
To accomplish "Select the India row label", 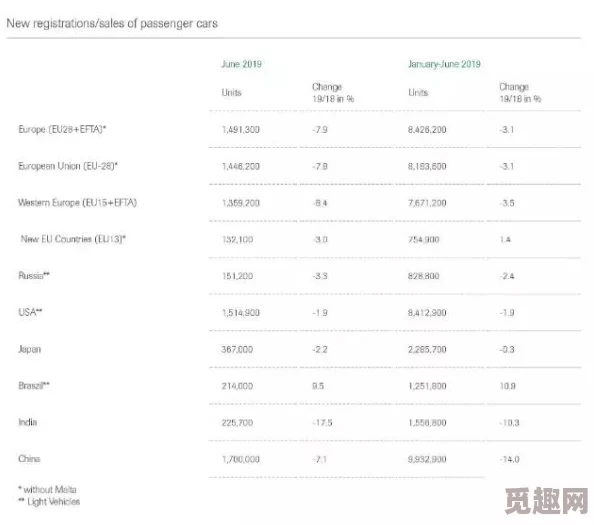I will click(28, 422).
